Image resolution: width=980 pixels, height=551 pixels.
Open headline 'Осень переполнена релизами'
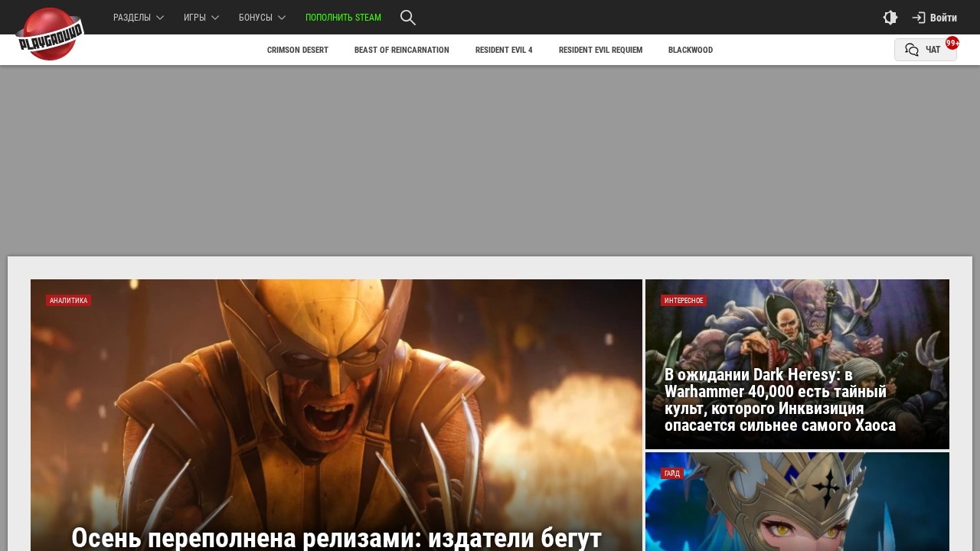tap(336, 538)
